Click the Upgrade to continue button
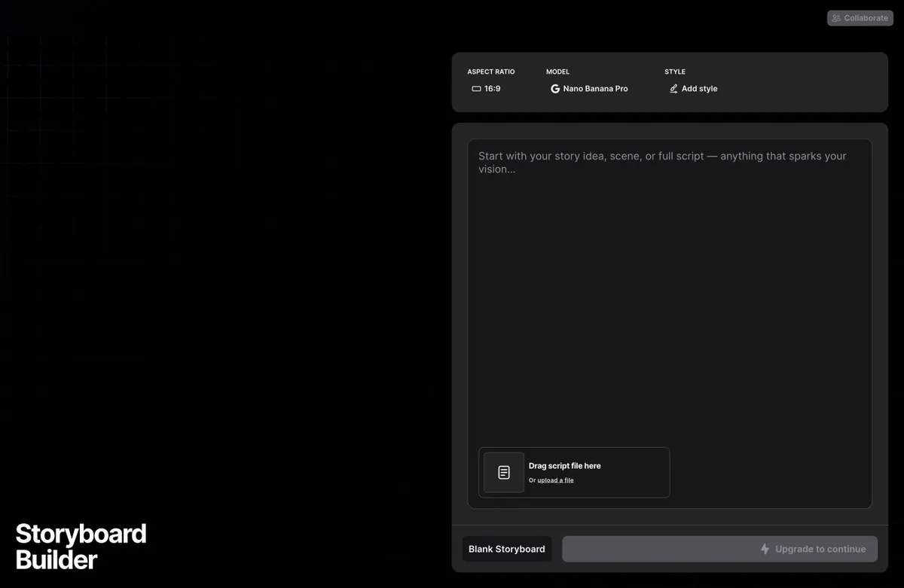This screenshot has height=588, width=904. pos(719,549)
